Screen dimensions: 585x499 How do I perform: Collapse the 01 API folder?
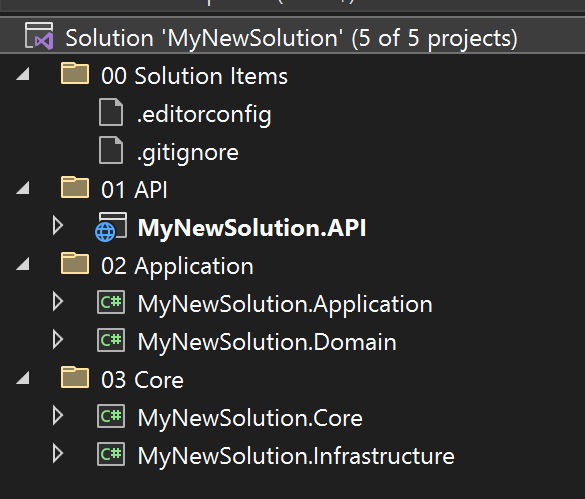(23, 188)
